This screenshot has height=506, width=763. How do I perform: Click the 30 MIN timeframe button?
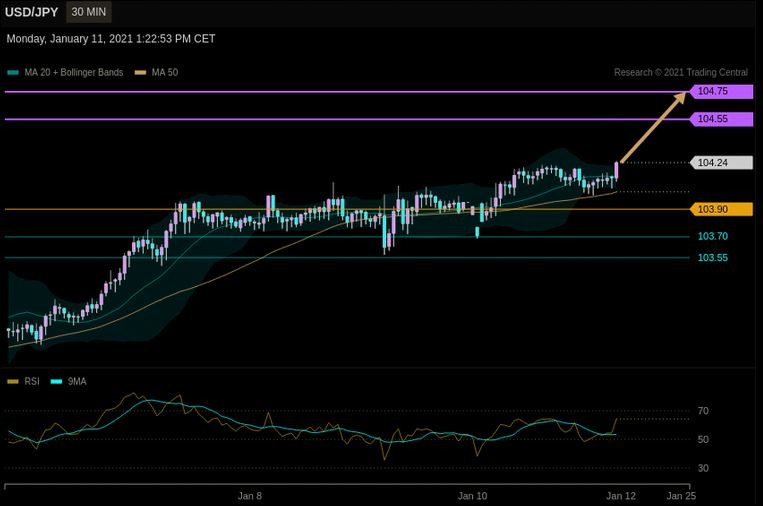[x=89, y=12]
